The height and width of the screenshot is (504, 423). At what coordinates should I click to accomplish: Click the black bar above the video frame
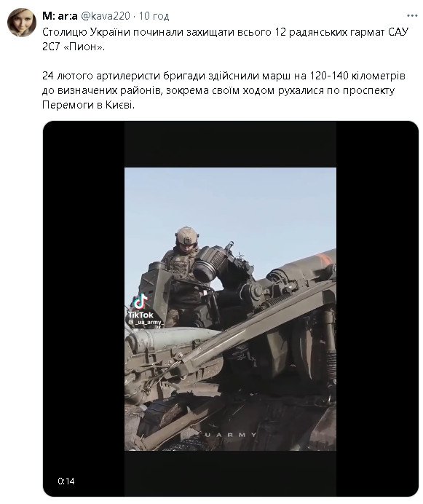tap(231, 144)
